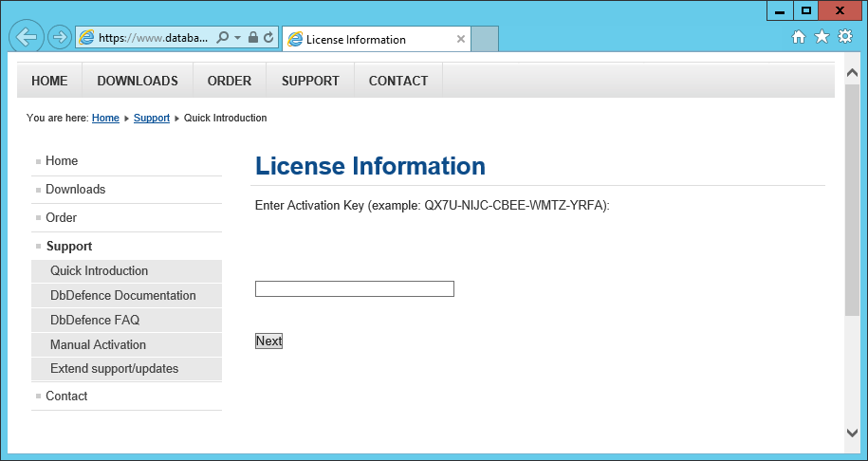
Task: Open the browser Home icon
Action: pos(799,37)
